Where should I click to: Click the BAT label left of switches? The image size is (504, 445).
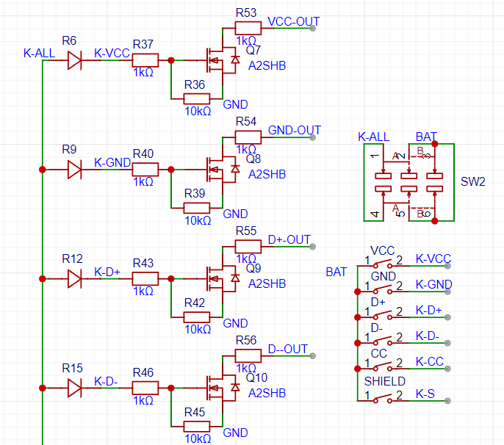point(336,272)
